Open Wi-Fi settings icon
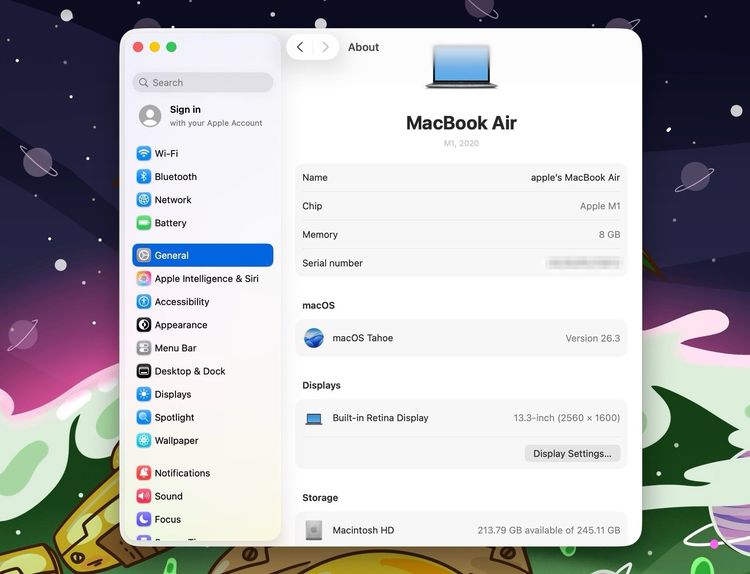Image resolution: width=750 pixels, height=574 pixels. click(143, 154)
